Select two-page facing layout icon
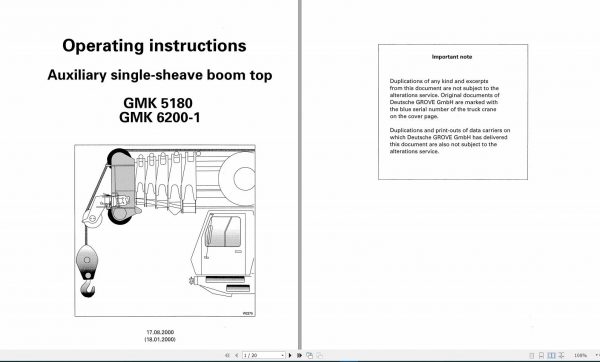Screen dimensions: 600x362 click(551, 355)
